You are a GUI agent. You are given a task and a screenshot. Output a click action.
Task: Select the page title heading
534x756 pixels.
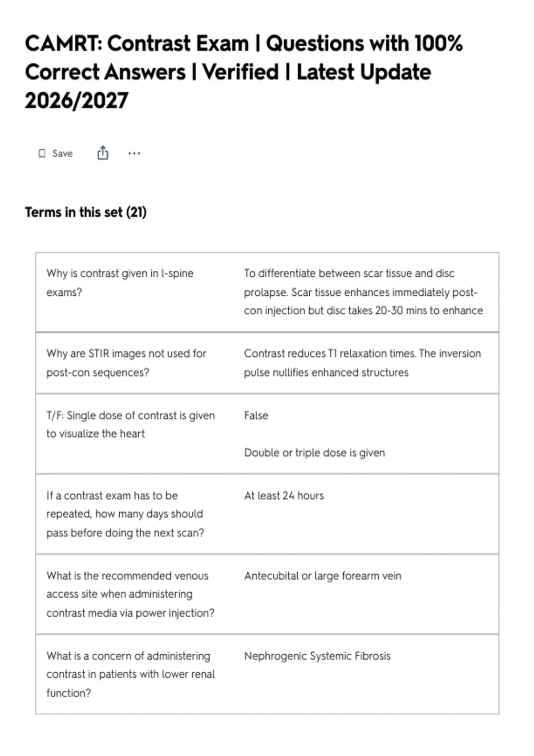click(x=244, y=72)
